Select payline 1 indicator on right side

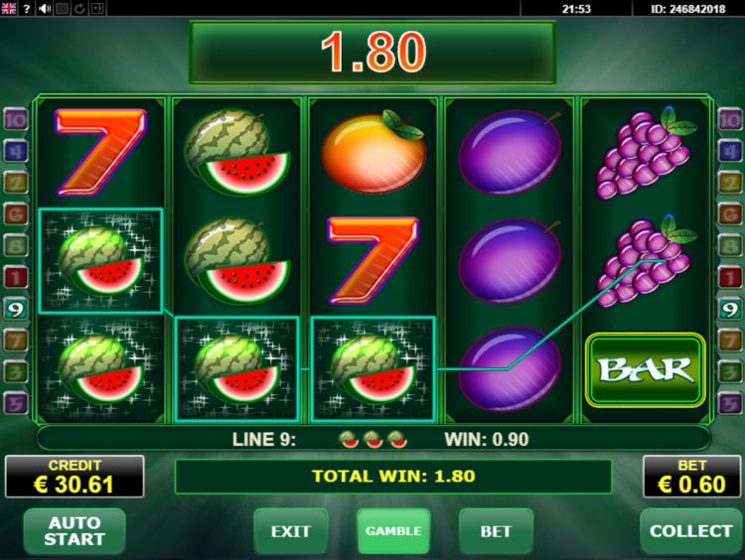point(730,278)
